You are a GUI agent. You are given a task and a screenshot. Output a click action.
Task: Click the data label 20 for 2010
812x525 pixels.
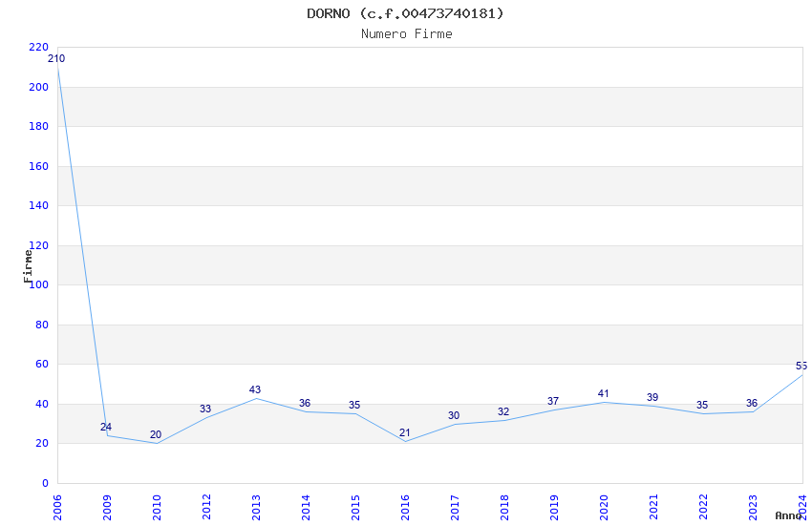pyautogui.click(x=156, y=435)
